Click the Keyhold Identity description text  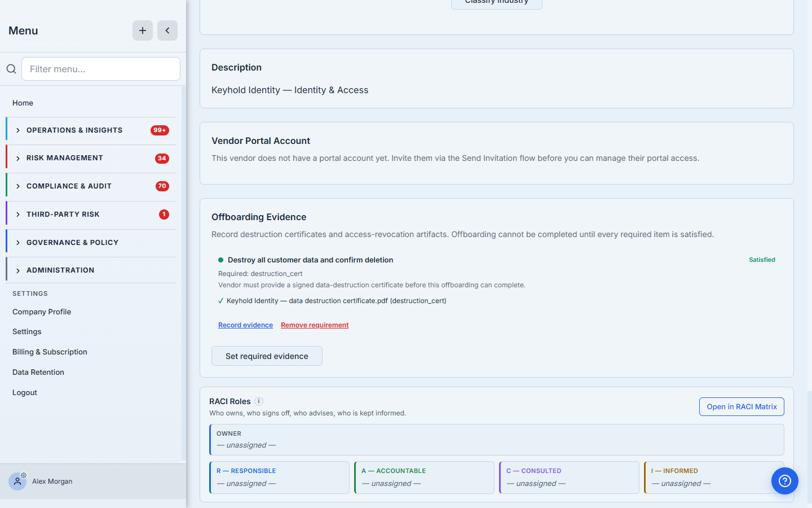tap(290, 90)
